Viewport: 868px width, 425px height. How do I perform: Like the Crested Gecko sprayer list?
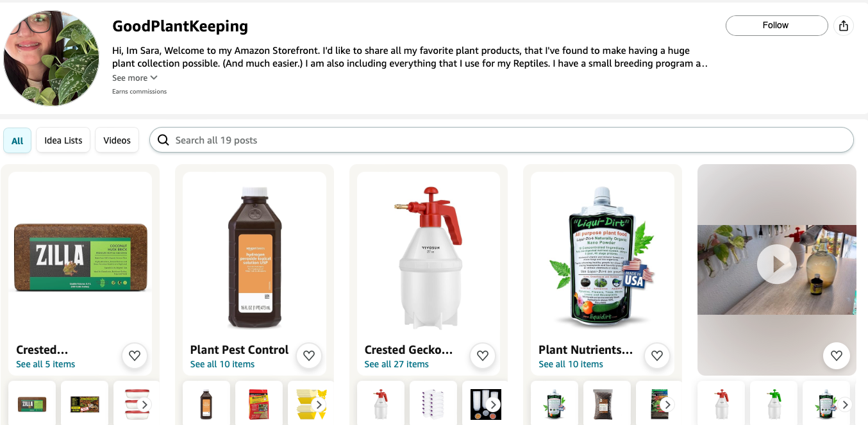[482, 356]
